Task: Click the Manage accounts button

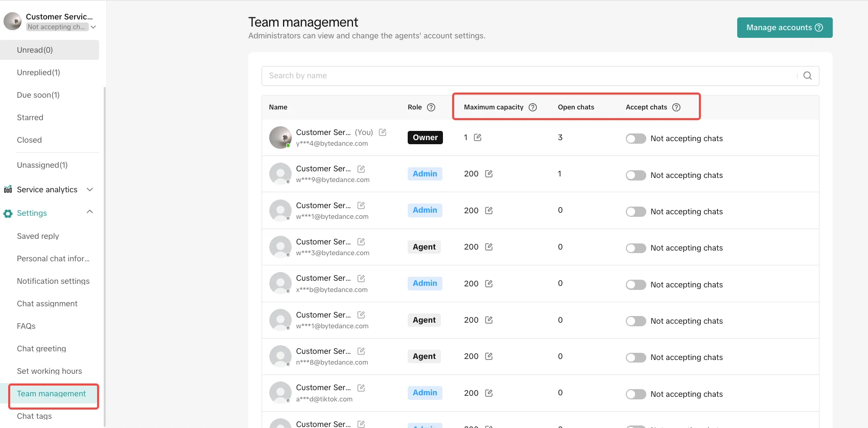Action: pos(784,28)
